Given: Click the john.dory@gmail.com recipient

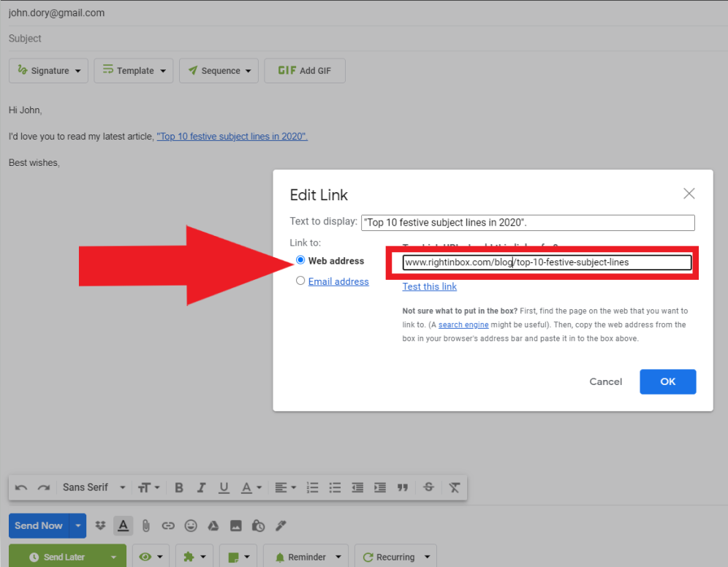Looking at the screenshot, I should coord(56,12).
